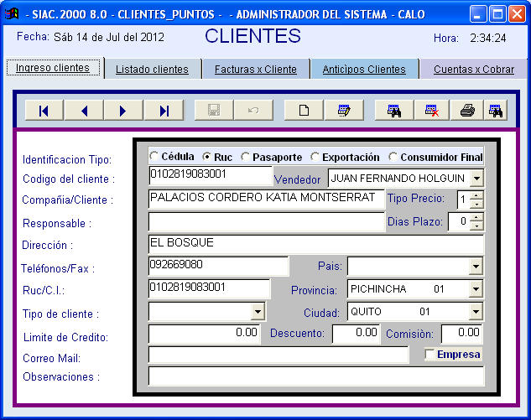Open the Cuentas x Cobrar tab
This screenshot has height=420, width=531.
[x=473, y=70]
